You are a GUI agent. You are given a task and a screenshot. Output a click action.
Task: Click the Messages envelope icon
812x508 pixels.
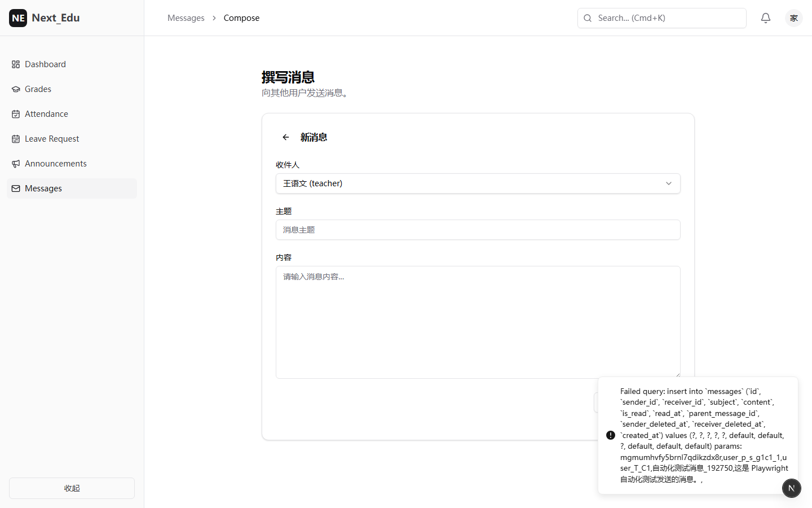coord(16,189)
